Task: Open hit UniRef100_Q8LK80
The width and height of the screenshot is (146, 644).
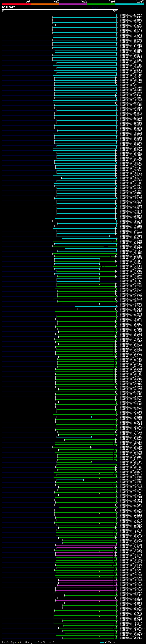Action: click(x=131, y=80)
